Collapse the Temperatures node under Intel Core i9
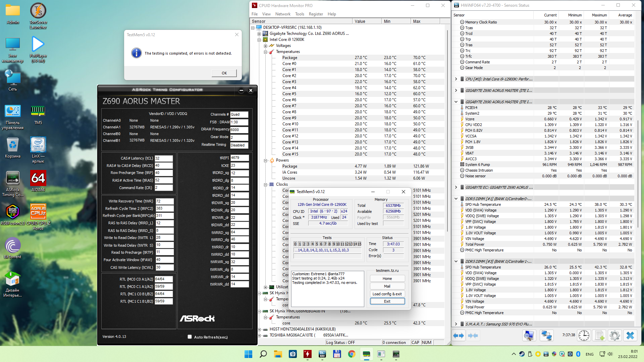644x362 pixels. point(265,52)
